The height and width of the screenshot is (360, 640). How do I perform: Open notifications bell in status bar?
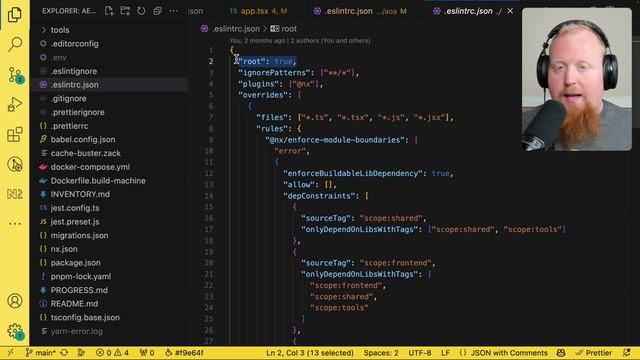(627, 353)
